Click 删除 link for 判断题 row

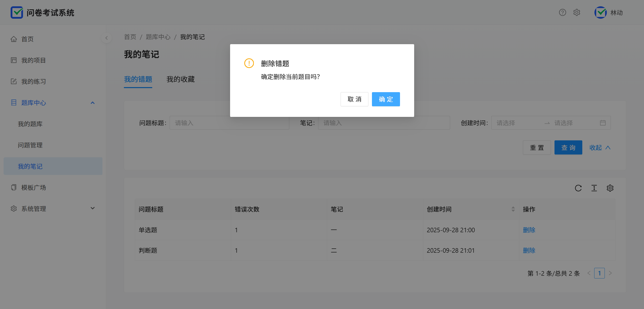point(529,250)
